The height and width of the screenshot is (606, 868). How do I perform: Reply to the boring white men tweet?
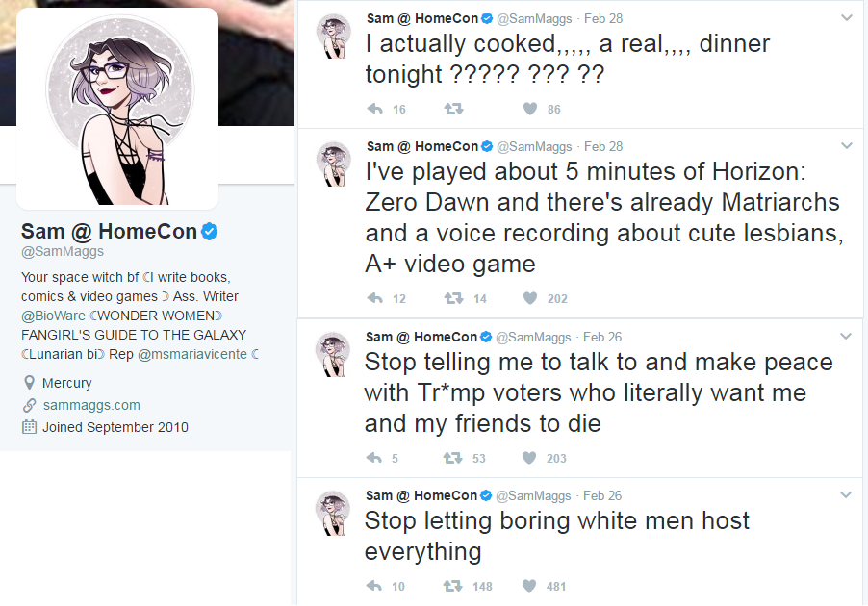pyautogui.click(x=374, y=586)
